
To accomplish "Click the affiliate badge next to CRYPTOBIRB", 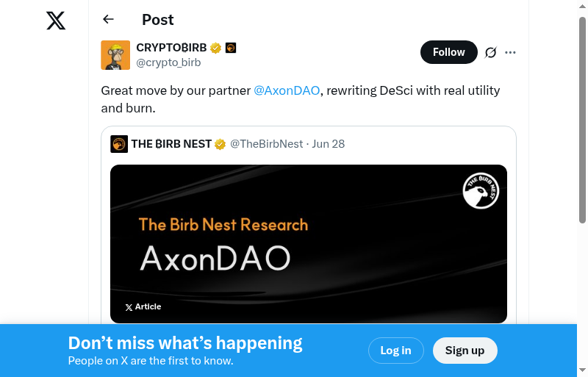I will point(231,49).
